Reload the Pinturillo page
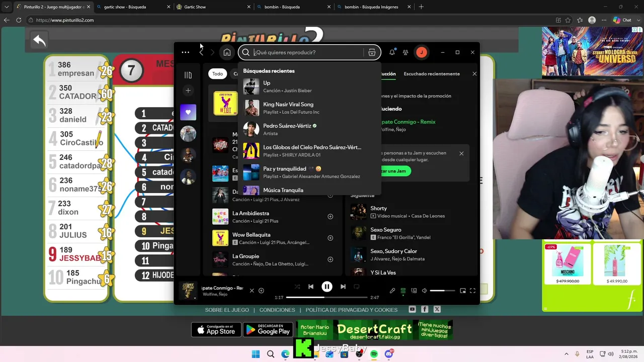The height and width of the screenshot is (362, 644). click(x=19, y=20)
